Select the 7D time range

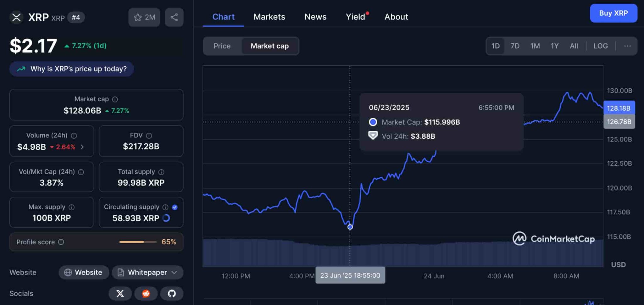coord(515,46)
